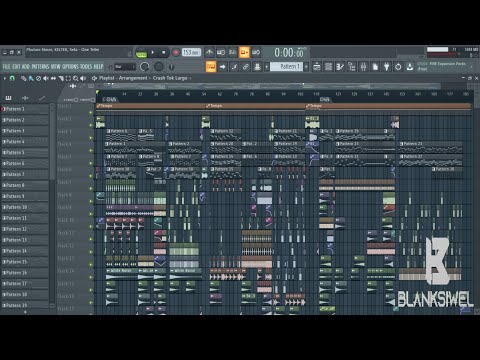The width and height of the screenshot is (480, 360).
Task: Open the Playlist window icon
Action: [317, 67]
